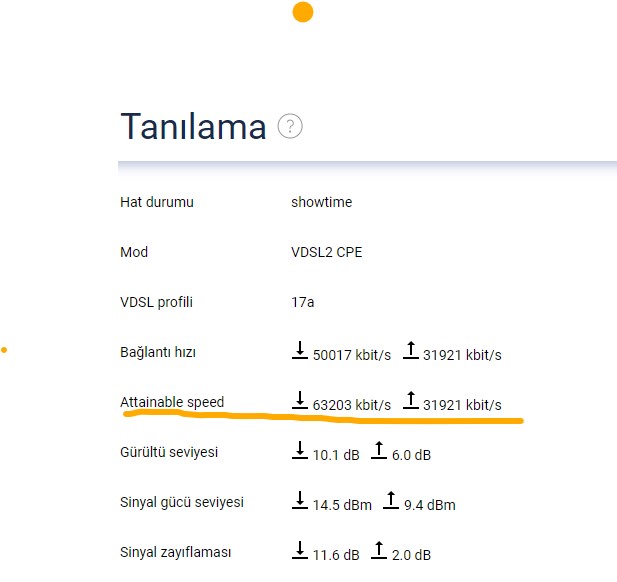Click the download arrow beside 10.1 dB

[300, 450]
